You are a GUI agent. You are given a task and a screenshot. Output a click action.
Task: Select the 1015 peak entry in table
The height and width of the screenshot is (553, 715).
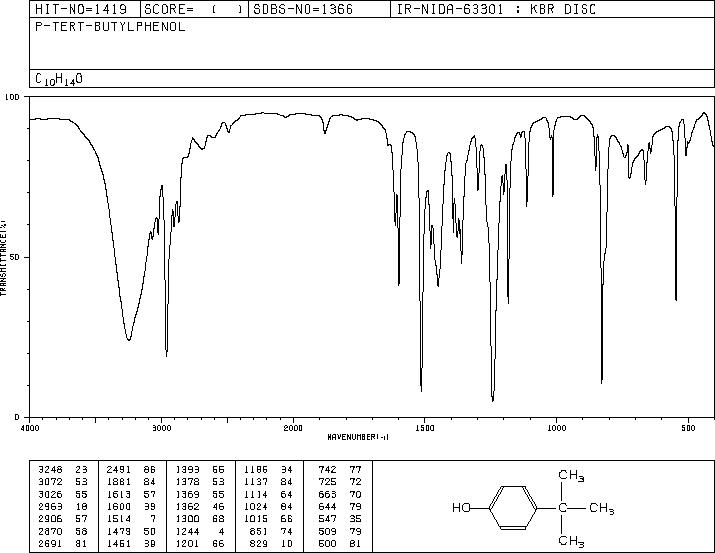click(268, 519)
